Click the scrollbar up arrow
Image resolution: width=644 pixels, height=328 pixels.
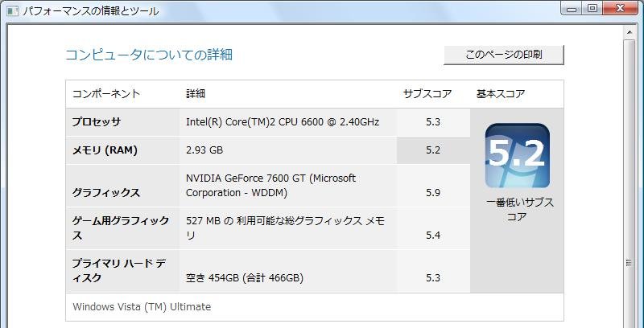pos(630,34)
